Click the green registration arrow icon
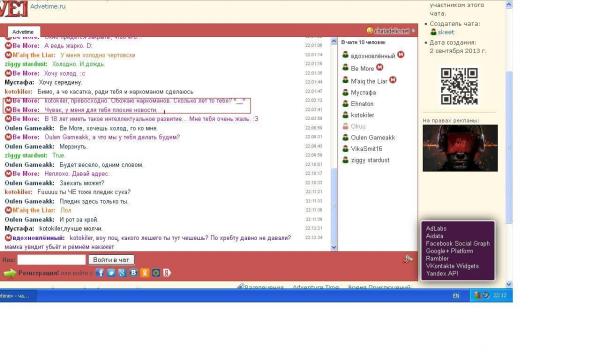The width and height of the screenshot is (600, 360). click(10, 273)
